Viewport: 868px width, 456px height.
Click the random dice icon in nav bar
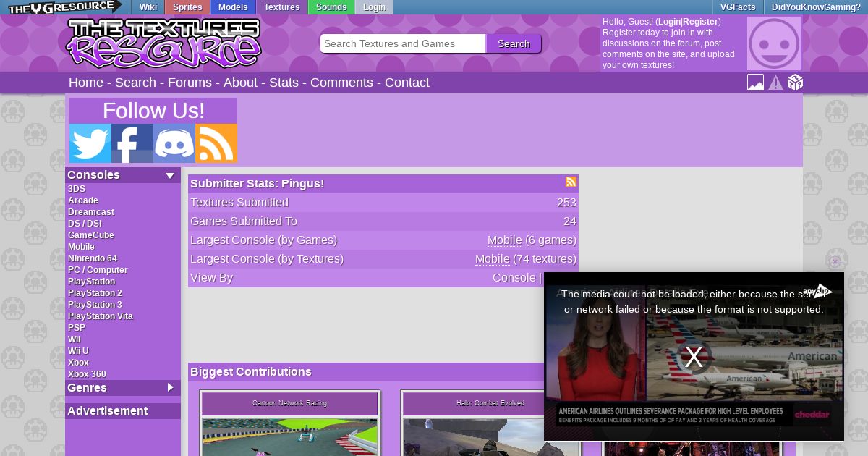(x=795, y=83)
